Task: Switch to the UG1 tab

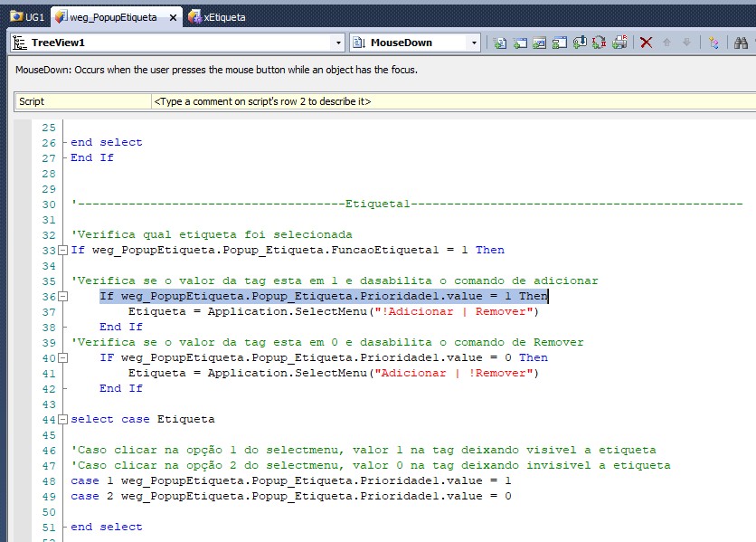Action: pos(27,17)
